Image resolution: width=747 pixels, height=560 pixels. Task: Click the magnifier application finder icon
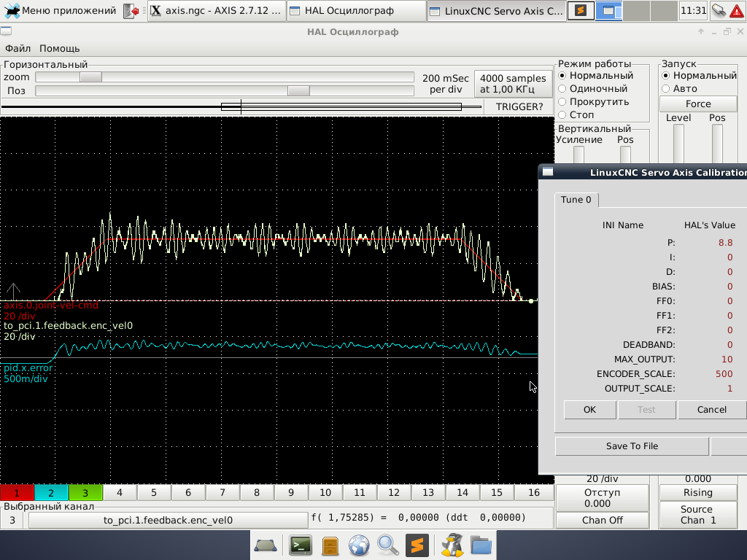pyautogui.click(x=387, y=545)
